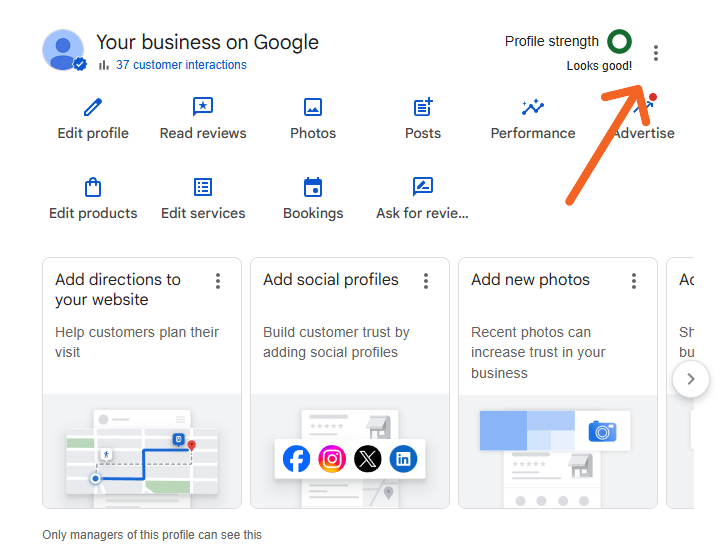Open the Photos image icon
Screen dimensions: 724x560
tap(313, 107)
